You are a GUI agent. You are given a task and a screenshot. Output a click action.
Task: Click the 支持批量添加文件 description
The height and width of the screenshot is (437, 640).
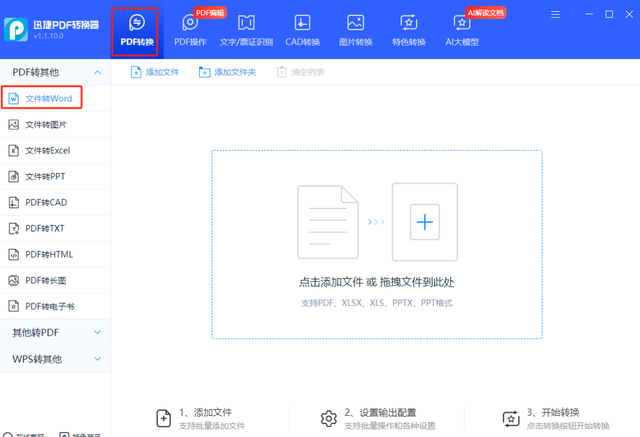pyautogui.click(x=212, y=426)
